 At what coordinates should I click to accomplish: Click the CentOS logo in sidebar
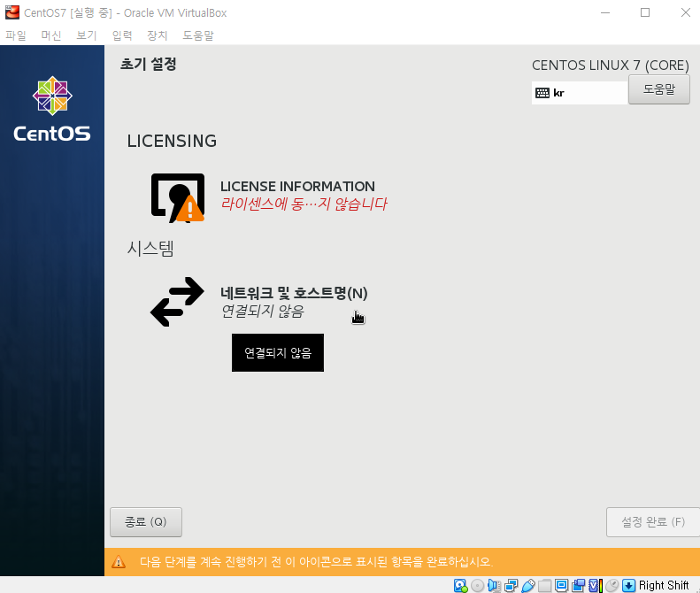52,109
